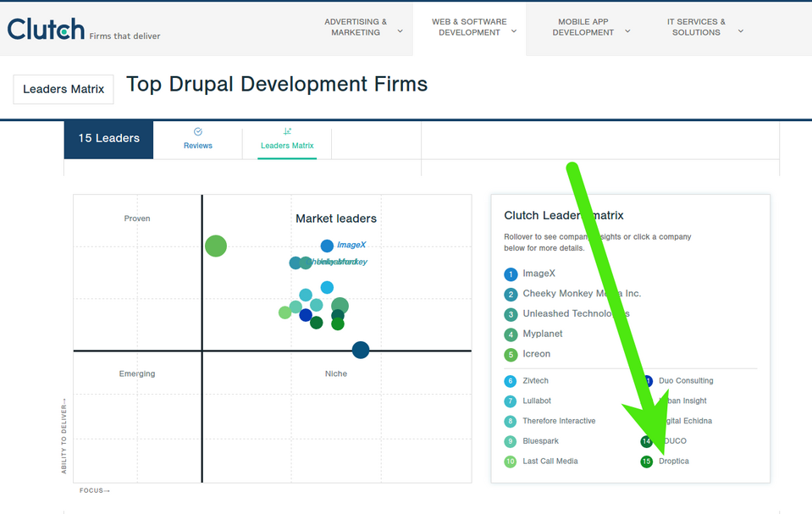Click the Niche quadrant label
The width and height of the screenshot is (812, 514).
[336, 373]
